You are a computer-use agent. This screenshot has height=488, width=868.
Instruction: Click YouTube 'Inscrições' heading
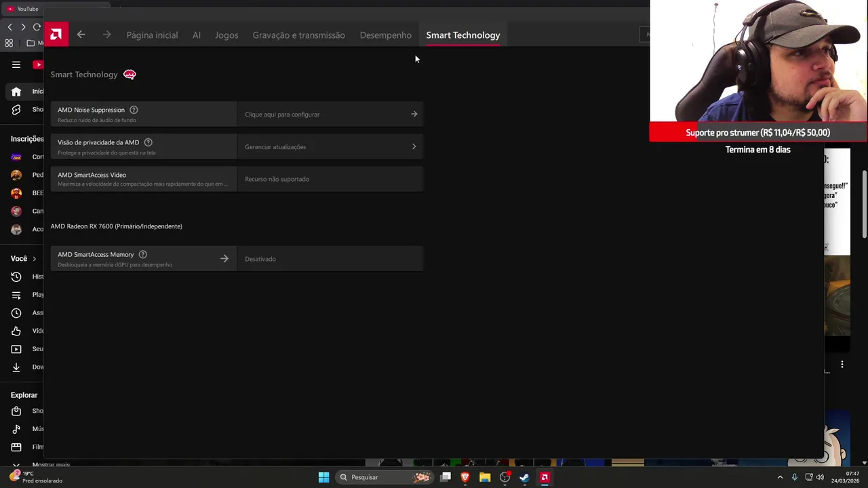point(27,139)
